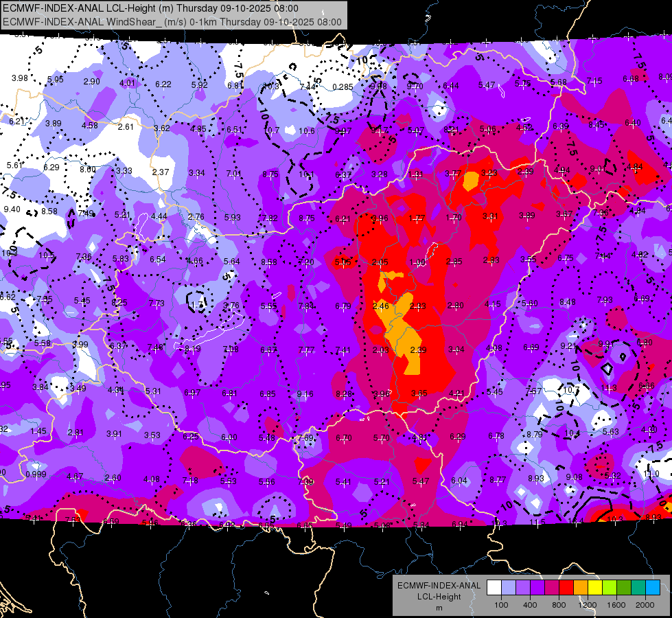The image size is (672, 618).
Task: Click the wind shear value '10.6'
Action: [307, 130]
